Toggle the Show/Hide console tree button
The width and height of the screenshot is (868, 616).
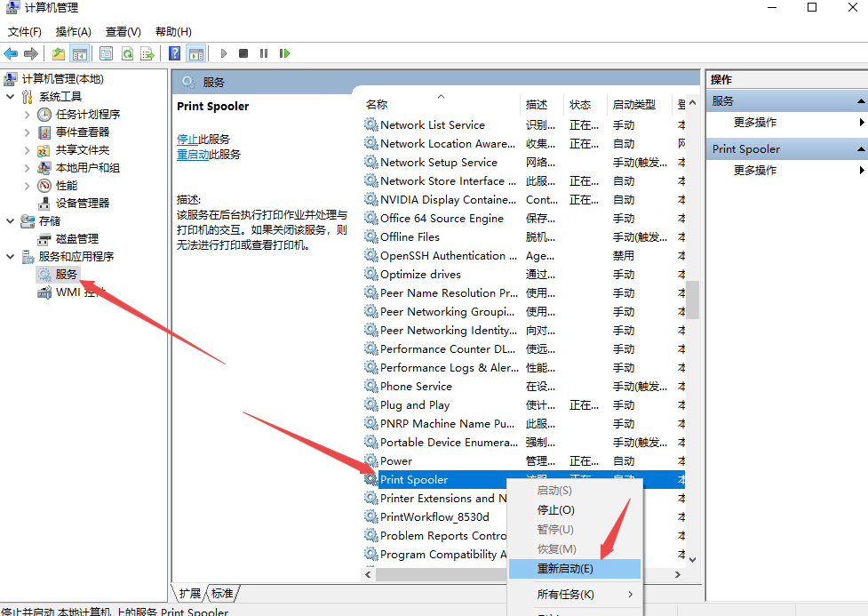79,53
